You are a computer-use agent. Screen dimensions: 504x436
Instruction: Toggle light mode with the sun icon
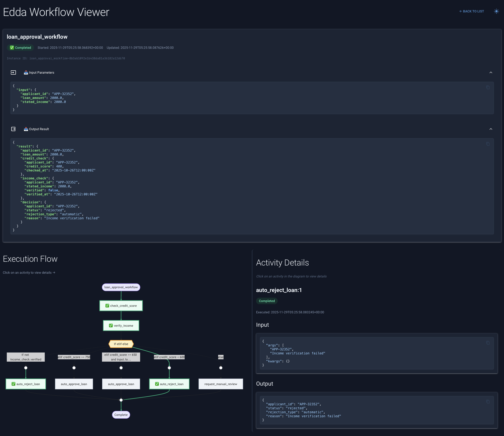tap(496, 11)
